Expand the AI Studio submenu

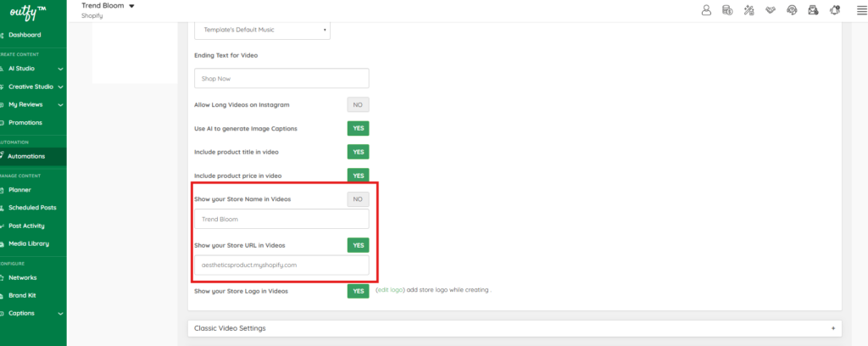pyautogui.click(x=60, y=69)
